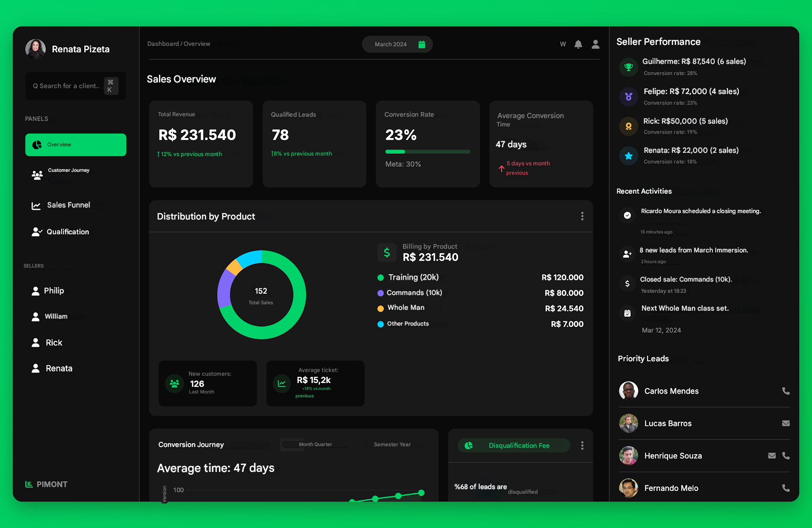This screenshot has width=812, height=528.
Task: Select the Month Quarter view
Action: 315,444
